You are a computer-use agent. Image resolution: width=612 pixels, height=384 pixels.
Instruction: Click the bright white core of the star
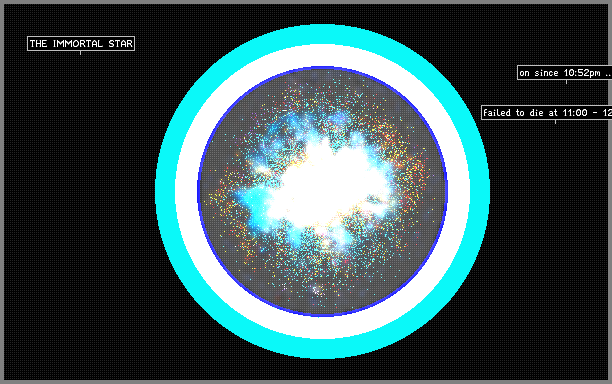(x=328, y=187)
